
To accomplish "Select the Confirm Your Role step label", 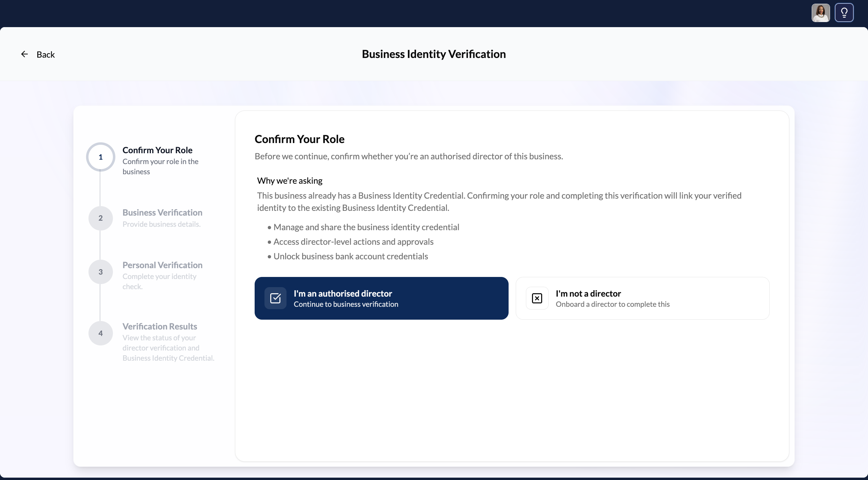I will coord(157,150).
